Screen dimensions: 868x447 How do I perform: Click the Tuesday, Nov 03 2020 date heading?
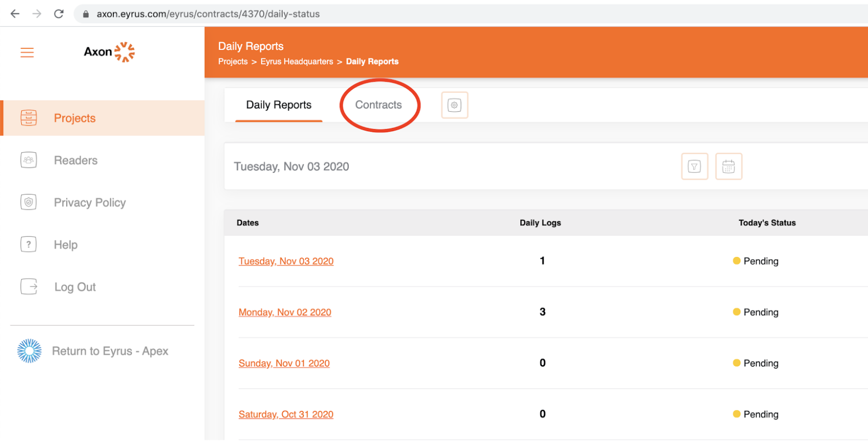[292, 167]
